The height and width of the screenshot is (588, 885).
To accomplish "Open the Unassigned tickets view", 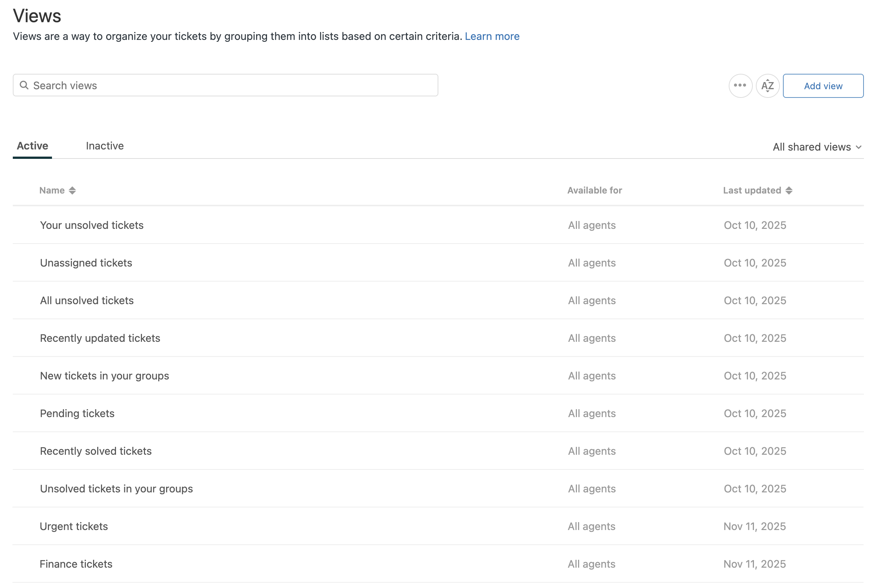I will click(86, 263).
